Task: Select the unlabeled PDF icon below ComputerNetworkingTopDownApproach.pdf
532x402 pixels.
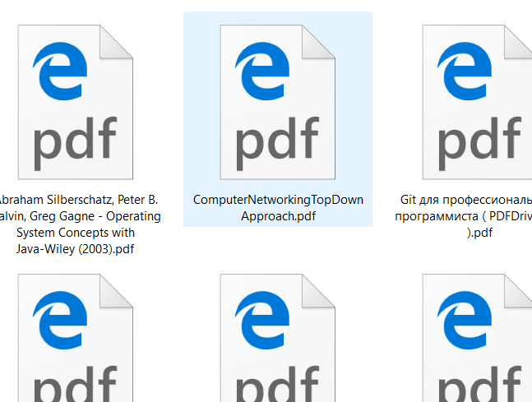Action: (278, 338)
